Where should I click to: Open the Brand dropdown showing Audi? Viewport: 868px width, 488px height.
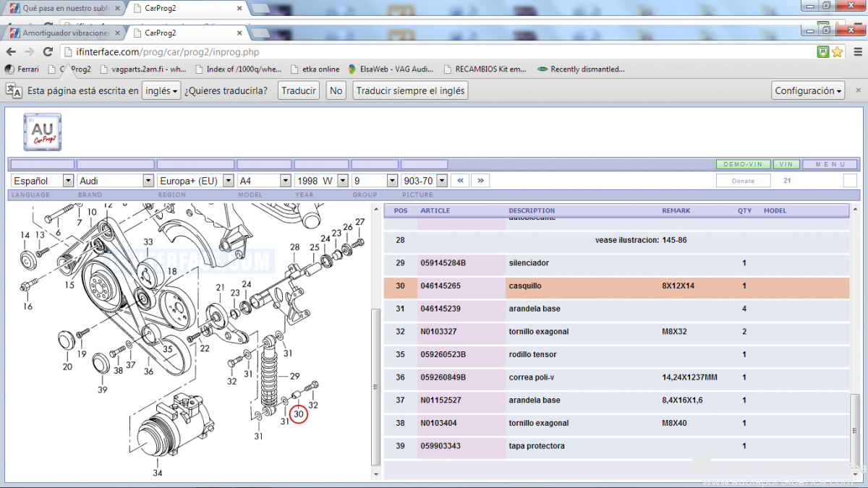coord(116,181)
